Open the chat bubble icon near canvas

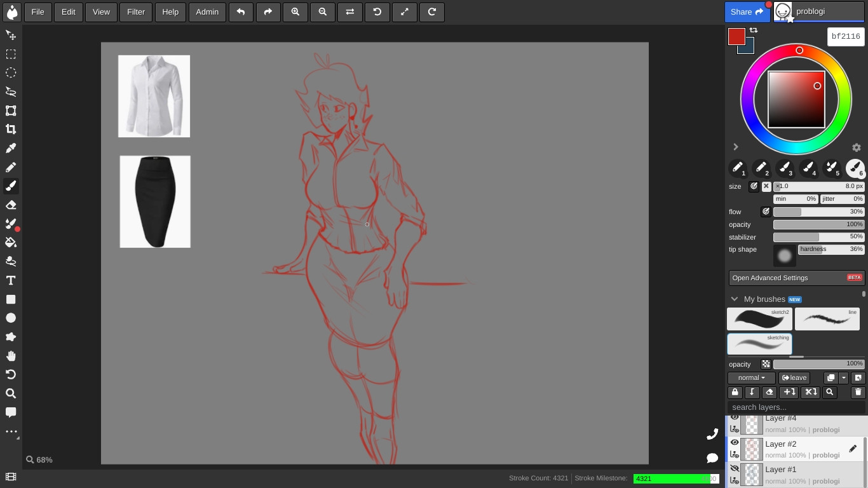(712, 457)
